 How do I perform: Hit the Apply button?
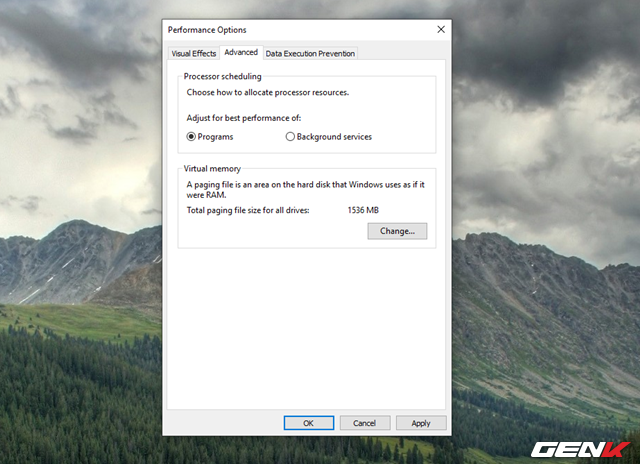(420, 423)
